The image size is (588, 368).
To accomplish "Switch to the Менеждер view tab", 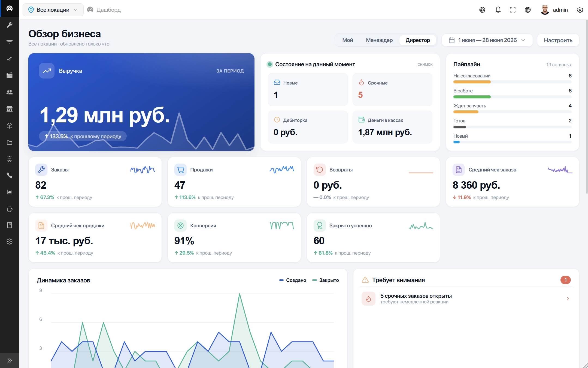I will pos(379,40).
